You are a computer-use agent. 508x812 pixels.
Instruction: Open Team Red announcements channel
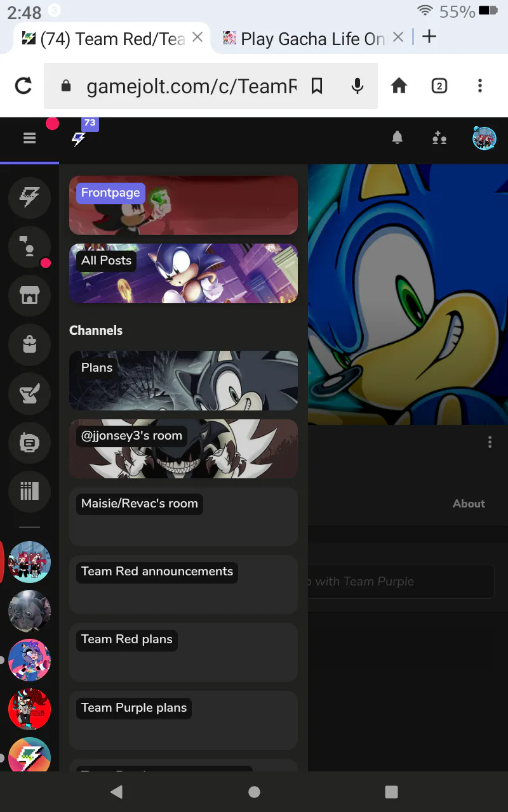[184, 584]
